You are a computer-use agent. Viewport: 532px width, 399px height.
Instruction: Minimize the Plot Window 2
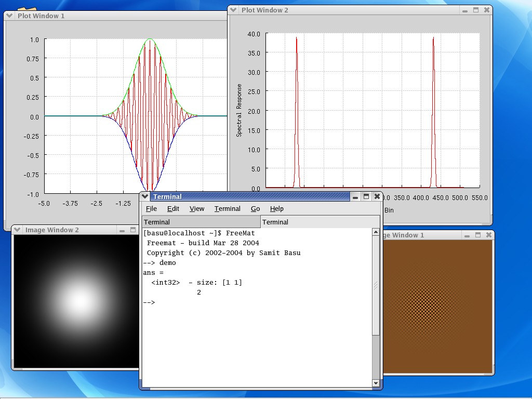click(x=465, y=10)
